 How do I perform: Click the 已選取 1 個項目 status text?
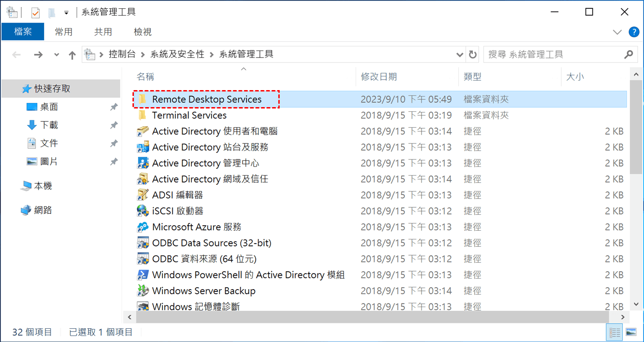101,332
